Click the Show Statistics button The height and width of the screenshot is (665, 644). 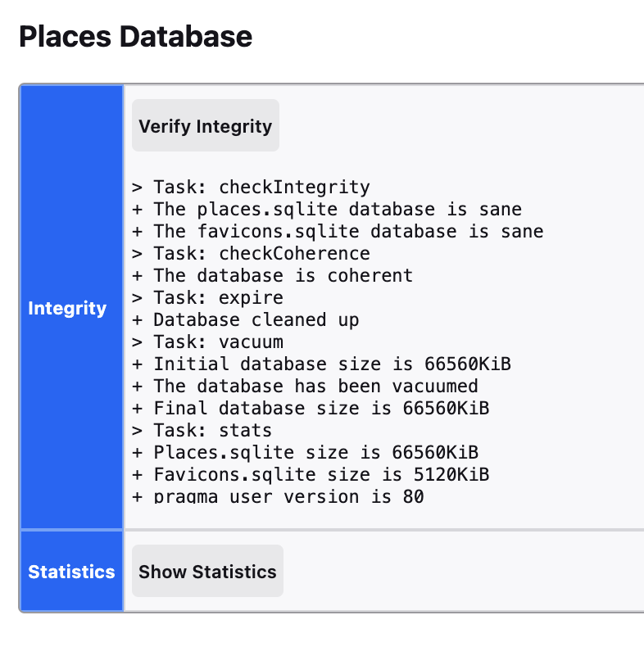(207, 572)
